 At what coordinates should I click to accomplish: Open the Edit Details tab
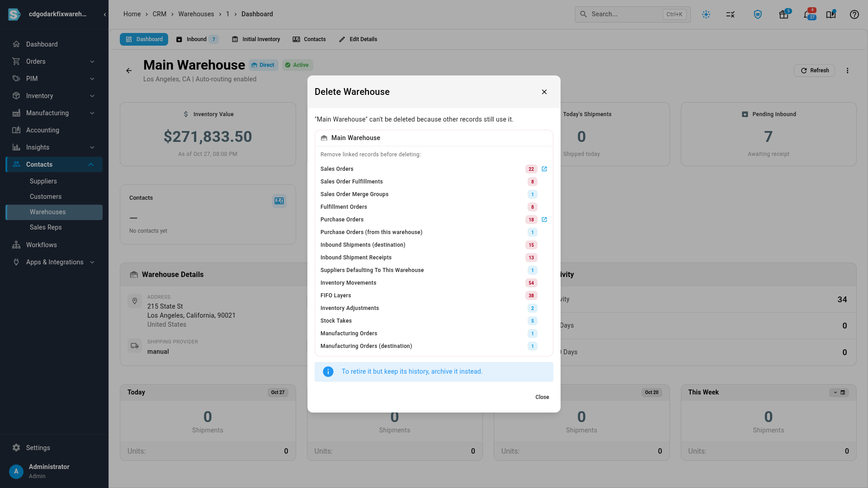point(358,39)
